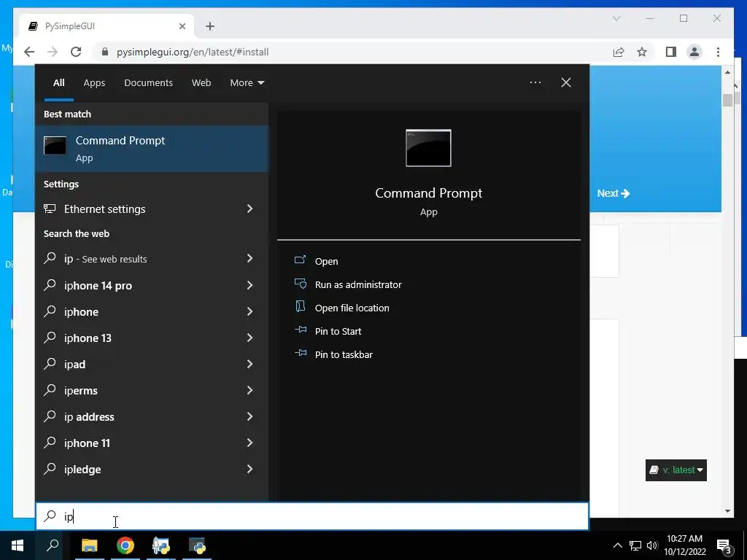Select the All search filter tab
747x560 pixels.
click(59, 83)
